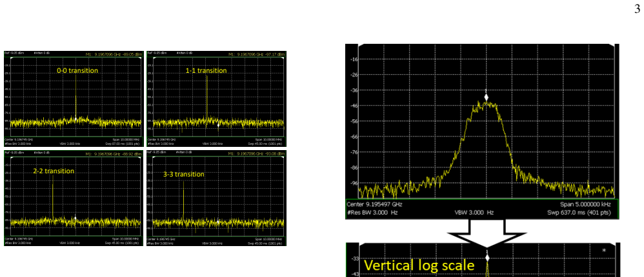Click the page number 3
Screen dimensions: 644x277
click(638, 8)
